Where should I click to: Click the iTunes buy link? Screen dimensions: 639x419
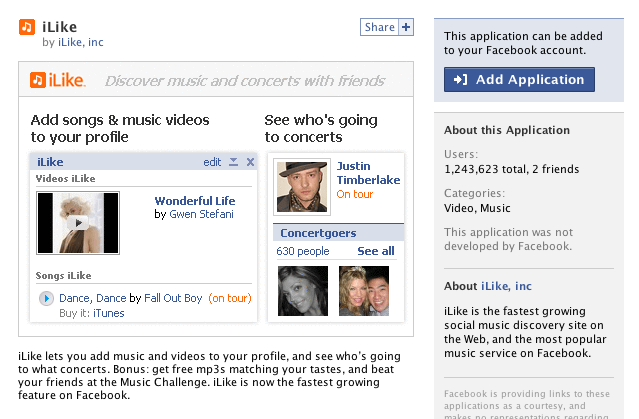click(x=109, y=313)
